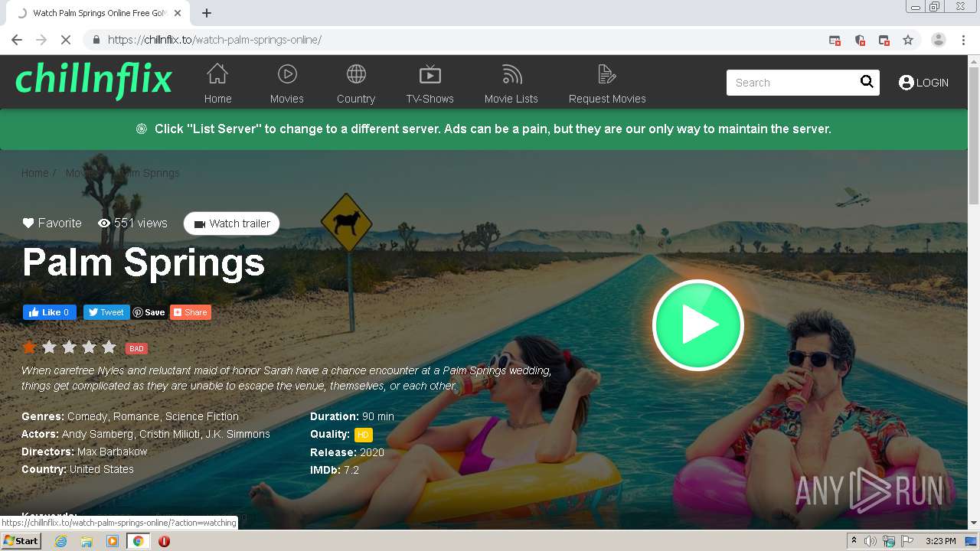Open the United States country link

[x=102, y=469]
